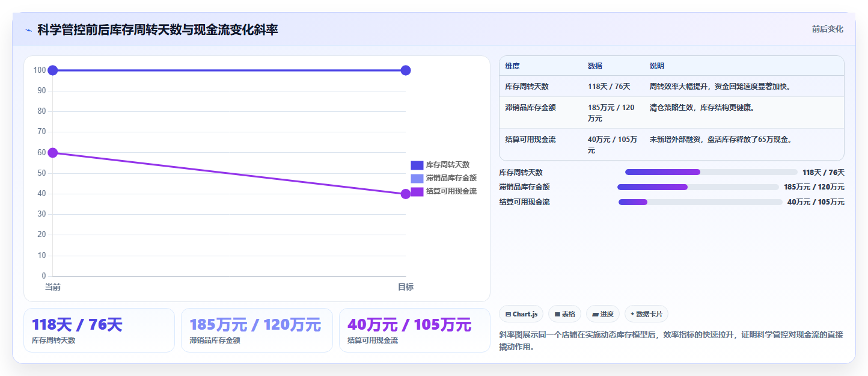The width and height of the screenshot is (868, 376).
Task: Click the 0 tick on the y-axis
Action: (x=44, y=276)
